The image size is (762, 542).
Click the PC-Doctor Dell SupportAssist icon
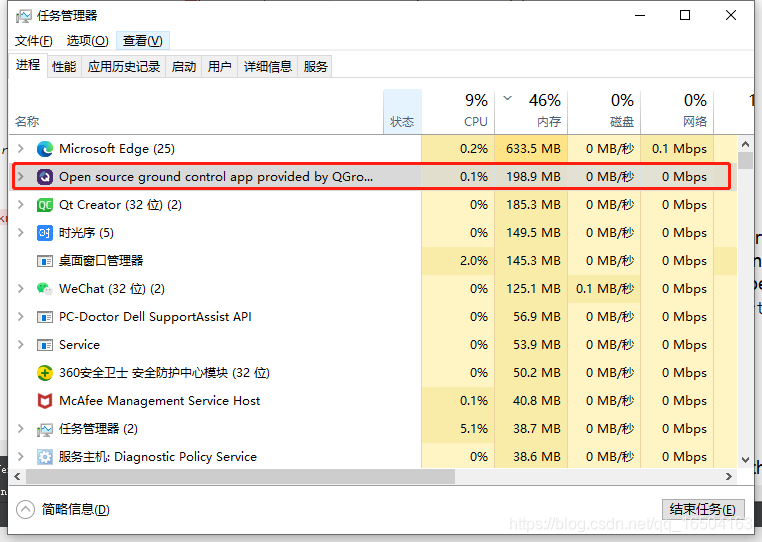pyautogui.click(x=45, y=317)
